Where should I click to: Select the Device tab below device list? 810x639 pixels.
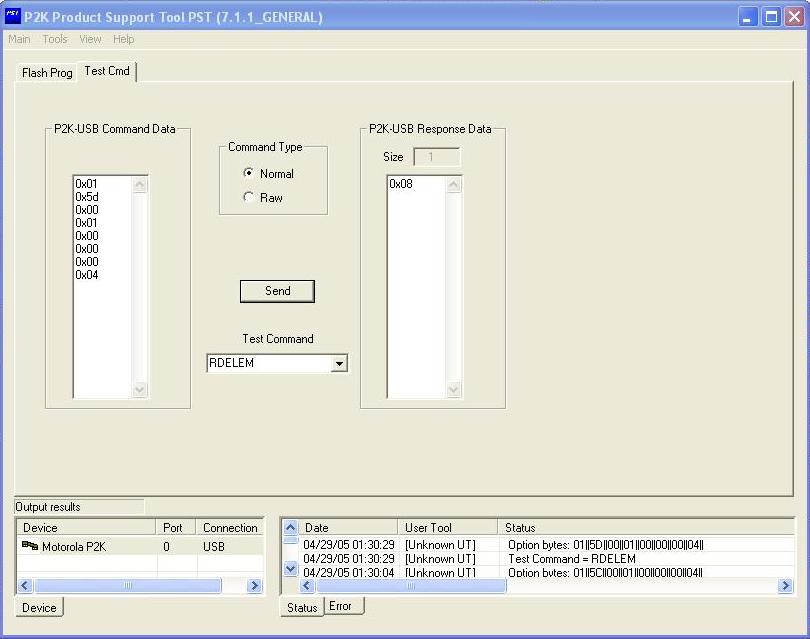(x=39, y=607)
